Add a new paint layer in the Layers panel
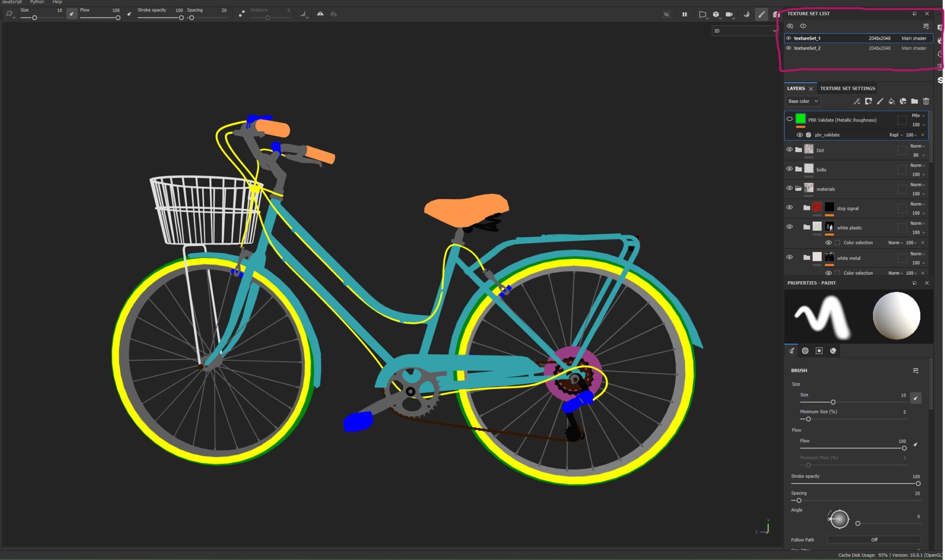 tap(880, 101)
